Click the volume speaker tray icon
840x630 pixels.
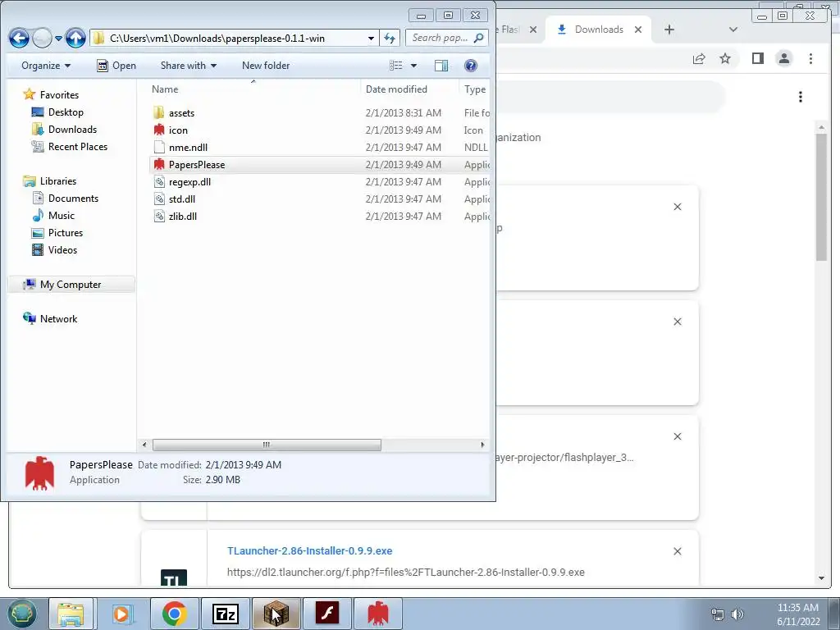point(737,614)
